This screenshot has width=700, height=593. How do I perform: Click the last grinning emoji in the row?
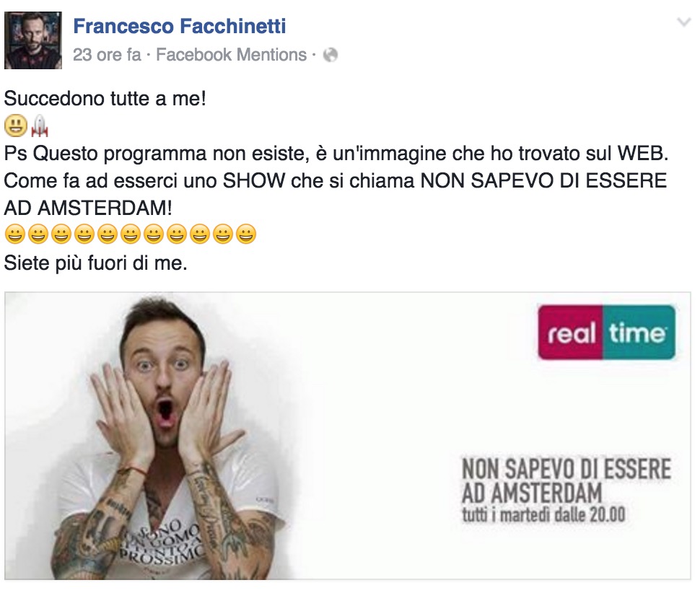pyautogui.click(x=246, y=234)
